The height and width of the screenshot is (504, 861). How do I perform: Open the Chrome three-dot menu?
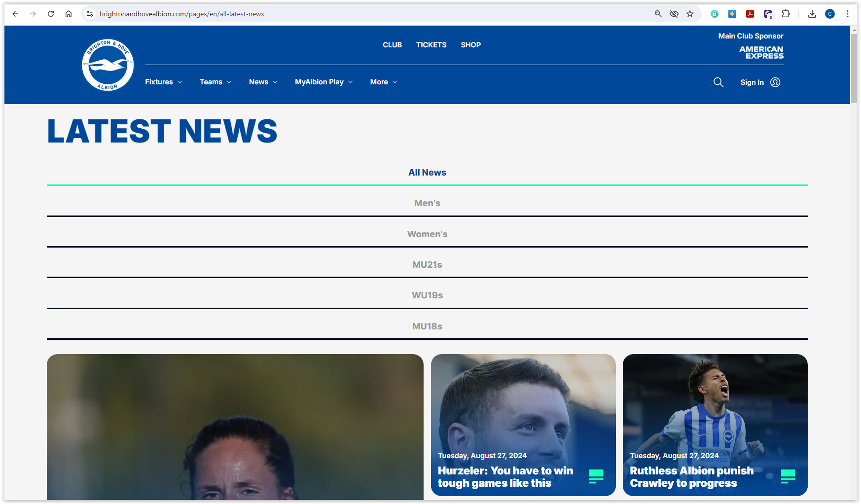[848, 14]
